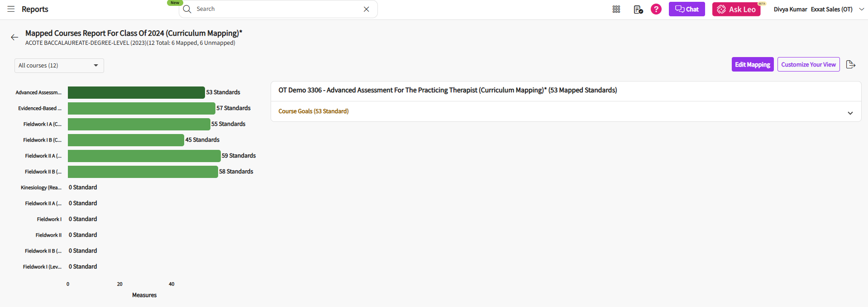The height and width of the screenshot is (307, 868).
Task: Launch Ask Leo assistant
Action: click(x=736, y=9)
